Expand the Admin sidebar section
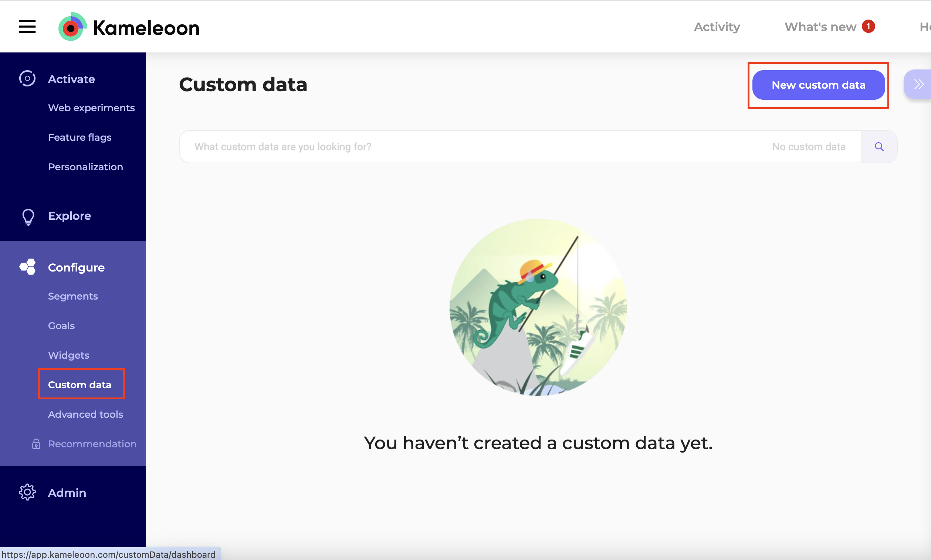Viewport: 931px width, 560px height. tap(67, 493)
